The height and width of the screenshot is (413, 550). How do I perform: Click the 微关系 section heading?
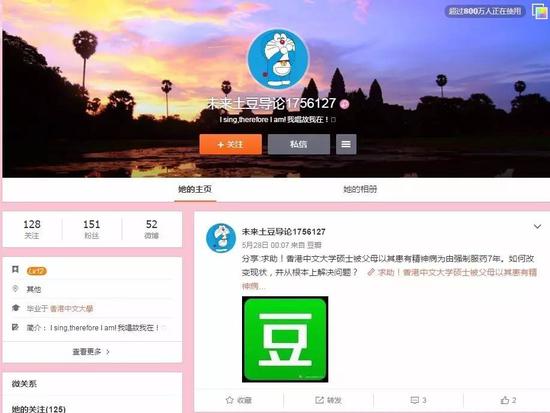[x=24, y=384]
